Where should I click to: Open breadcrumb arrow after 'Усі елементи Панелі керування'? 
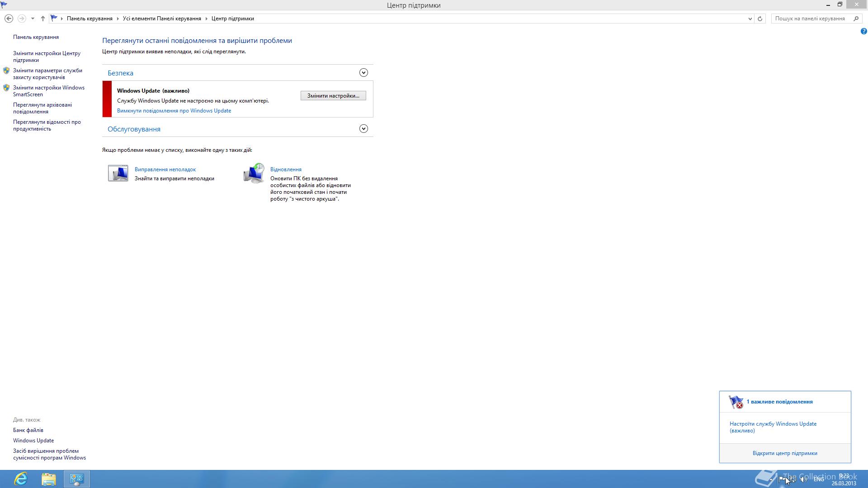pos(206,19)
